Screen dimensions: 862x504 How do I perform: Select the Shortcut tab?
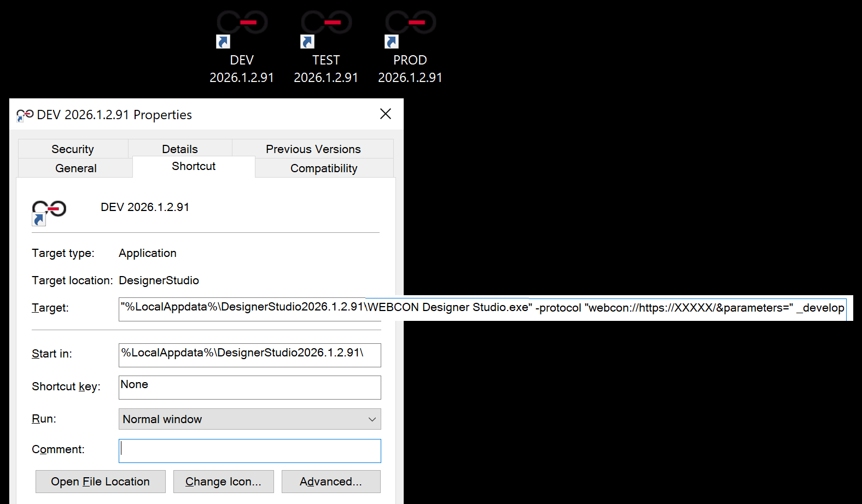click(194, 166)
